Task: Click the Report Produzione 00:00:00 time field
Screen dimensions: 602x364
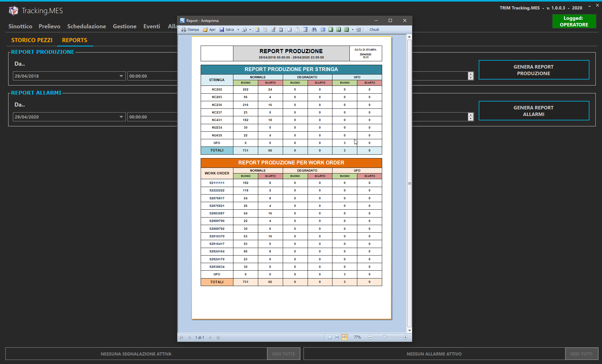Action: pos(152,76)
